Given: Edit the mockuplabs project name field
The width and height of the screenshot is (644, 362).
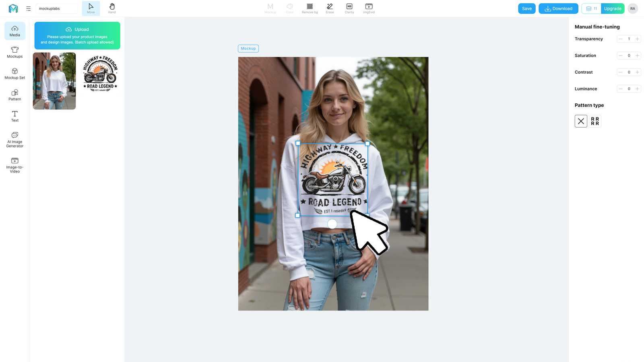Looking at the screenshot, I should click(x=57, y=8).
